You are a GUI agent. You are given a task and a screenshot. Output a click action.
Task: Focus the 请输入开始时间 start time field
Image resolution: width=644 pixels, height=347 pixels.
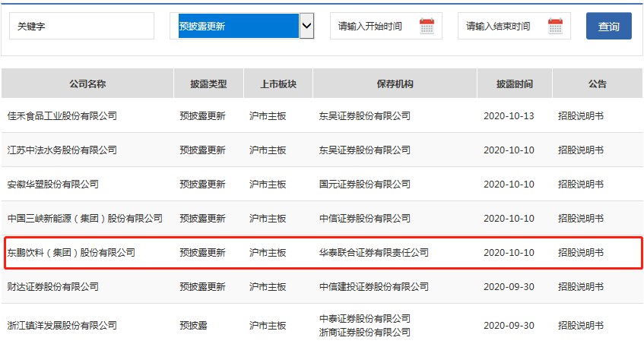click(386, 26)
